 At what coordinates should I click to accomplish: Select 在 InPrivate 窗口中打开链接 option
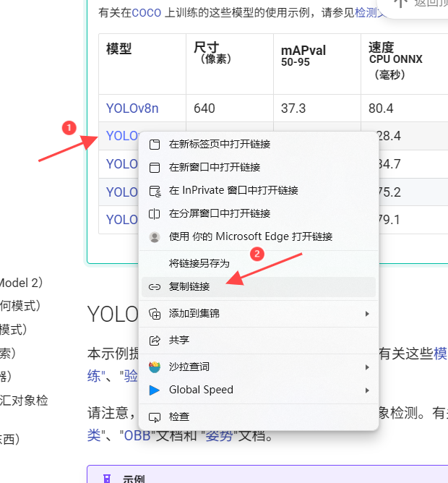point(259,191)
